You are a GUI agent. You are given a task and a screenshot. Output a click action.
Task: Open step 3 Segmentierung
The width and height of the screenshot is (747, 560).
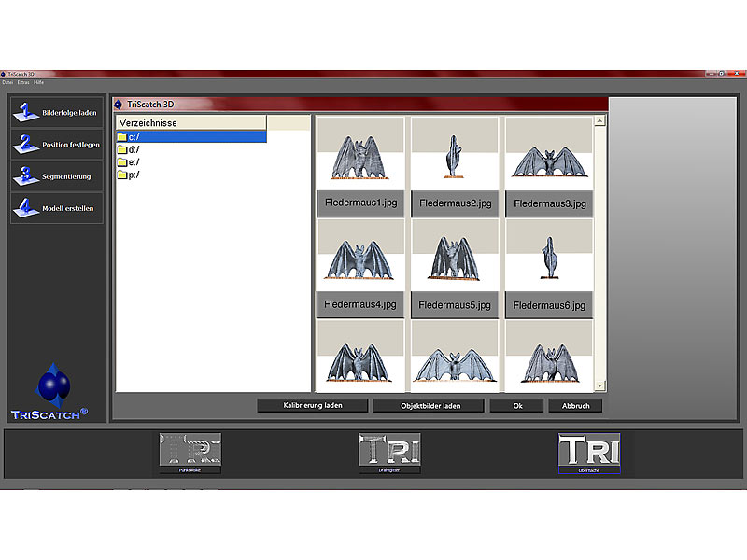click(57, 176)
